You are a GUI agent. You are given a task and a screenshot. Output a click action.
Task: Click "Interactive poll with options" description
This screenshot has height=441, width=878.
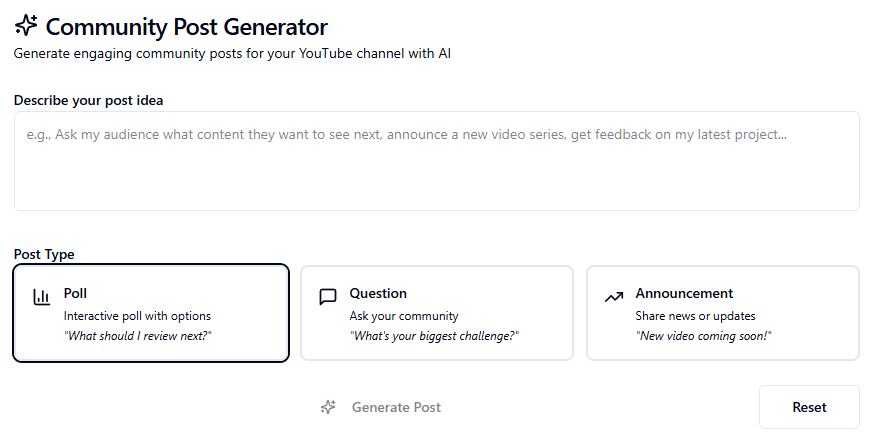coord(137,316)
